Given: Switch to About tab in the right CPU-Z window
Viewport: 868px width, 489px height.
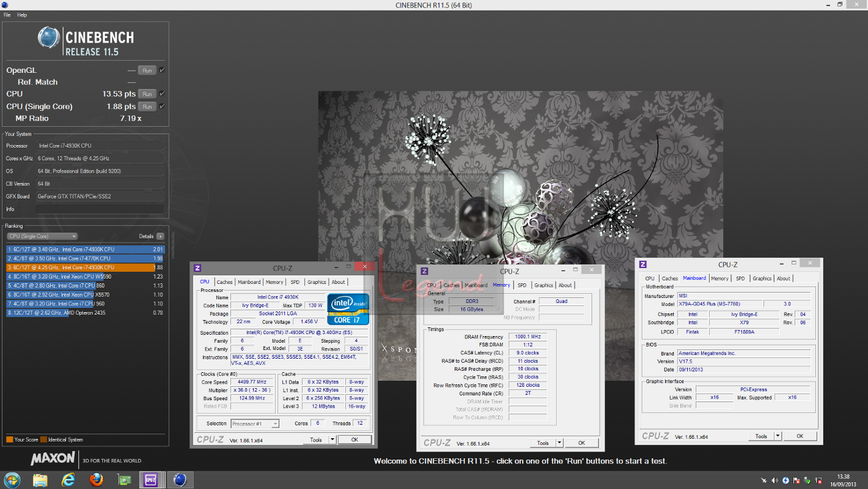Looking at the screenshot, I should point(783,279).
